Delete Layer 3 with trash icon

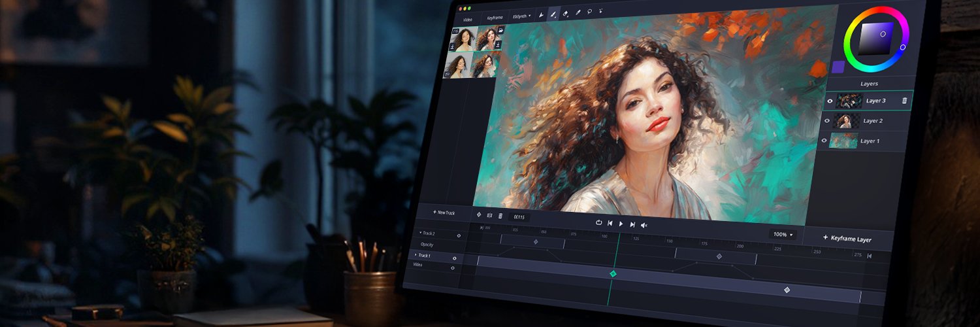tap(904, 101)
